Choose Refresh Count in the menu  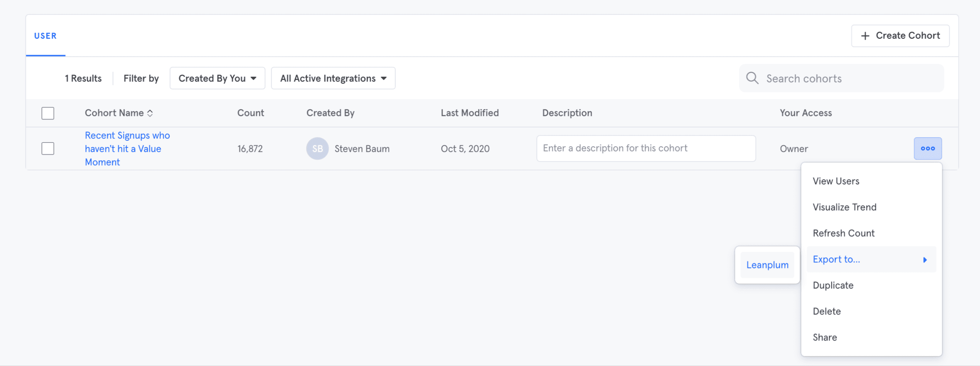843,233
